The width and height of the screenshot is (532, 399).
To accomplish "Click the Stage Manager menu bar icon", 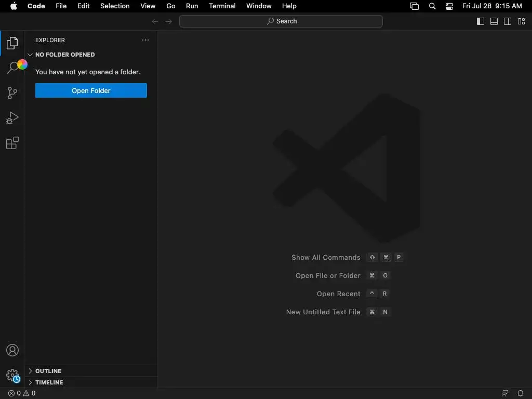I will click(414, 6).
